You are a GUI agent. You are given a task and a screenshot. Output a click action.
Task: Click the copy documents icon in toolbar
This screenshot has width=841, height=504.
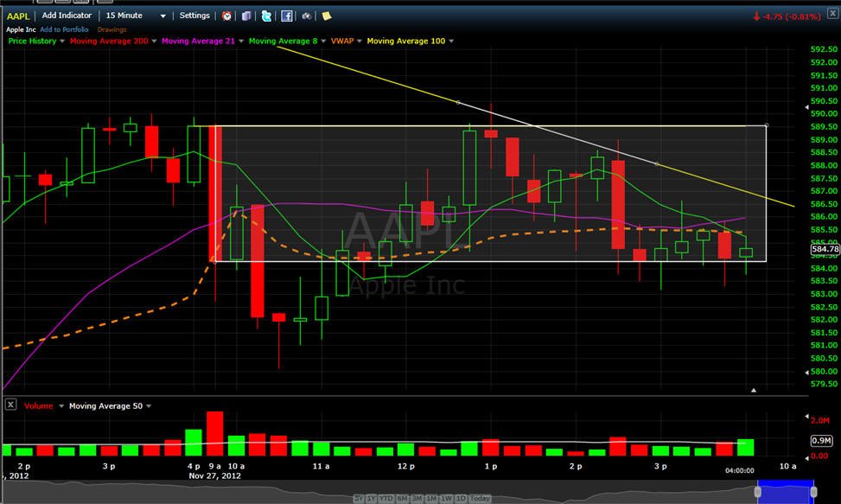(x=246, y=16)
